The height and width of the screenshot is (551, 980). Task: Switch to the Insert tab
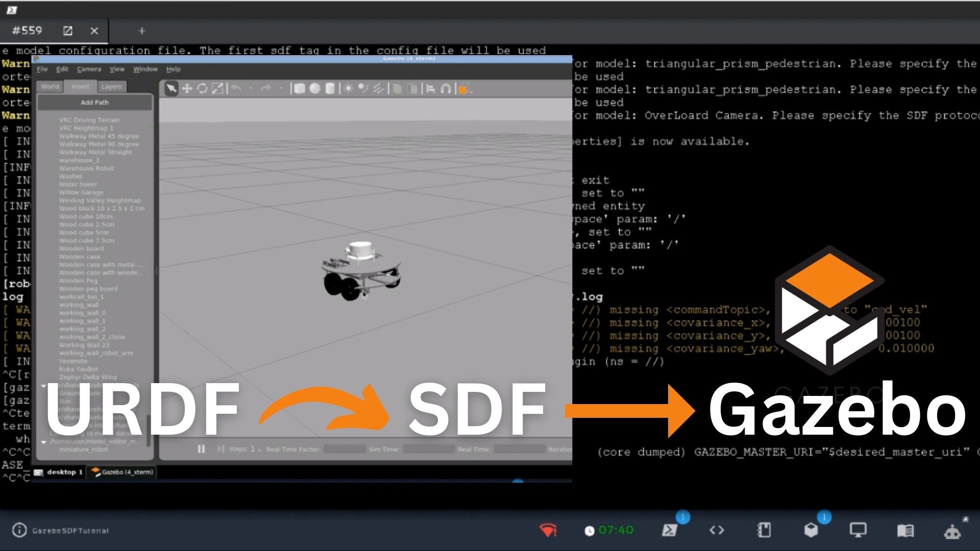[x=80, y=86]
